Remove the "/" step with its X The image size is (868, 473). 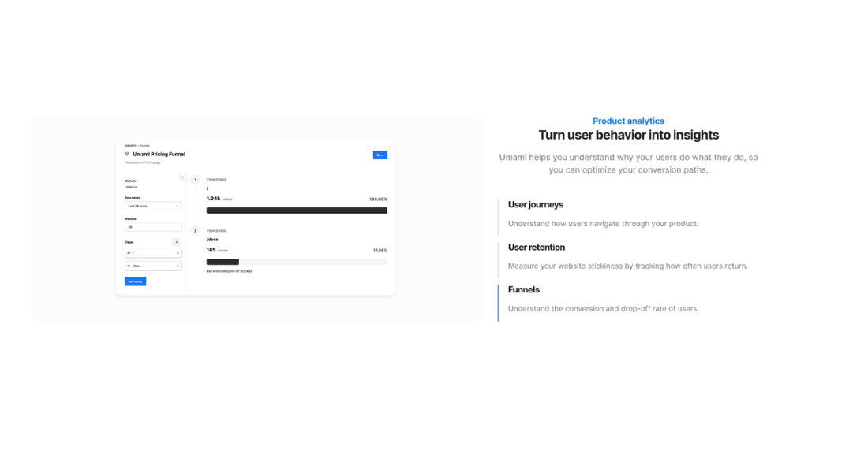point(178,253)
